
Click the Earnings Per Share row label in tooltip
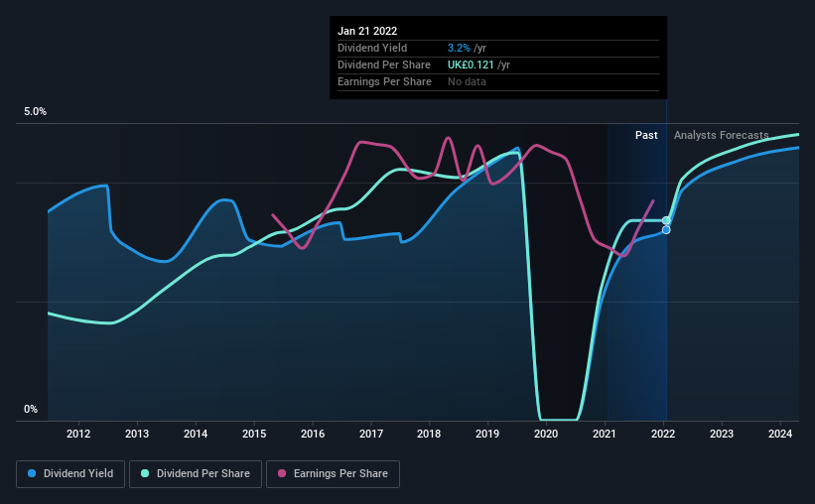click(x=384, y=81)
